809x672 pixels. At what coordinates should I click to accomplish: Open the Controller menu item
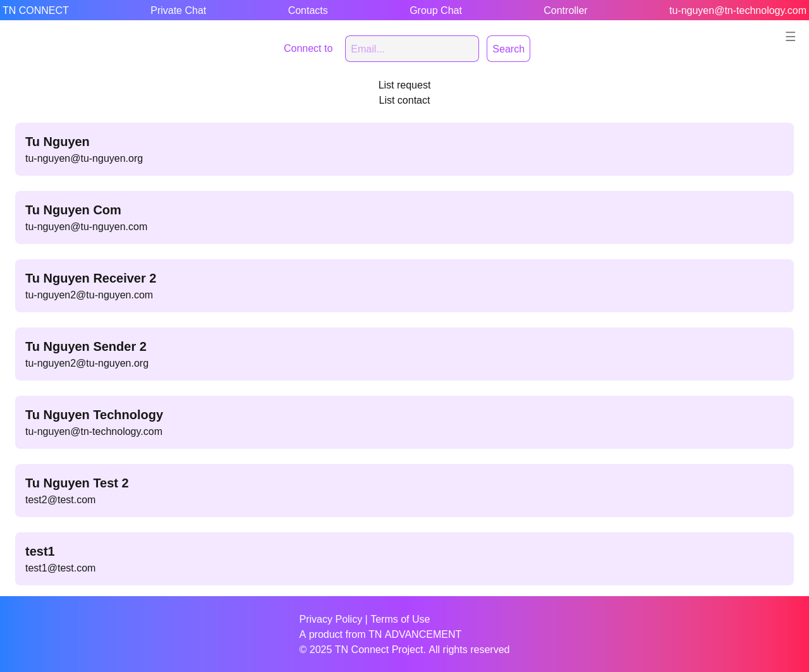565,10
